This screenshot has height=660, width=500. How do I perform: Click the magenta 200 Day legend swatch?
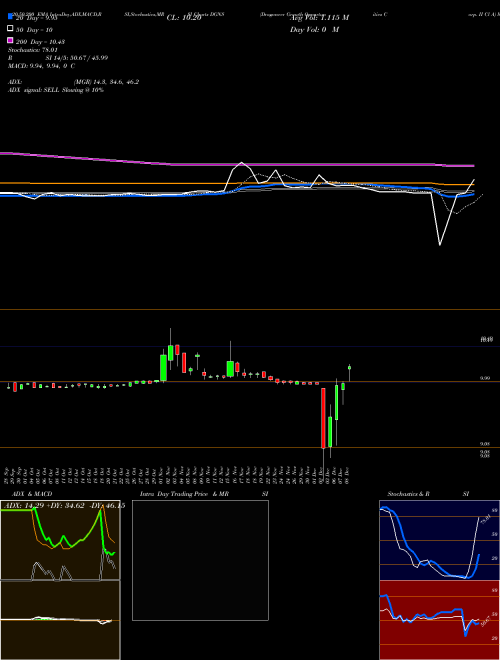pos(10,40)
